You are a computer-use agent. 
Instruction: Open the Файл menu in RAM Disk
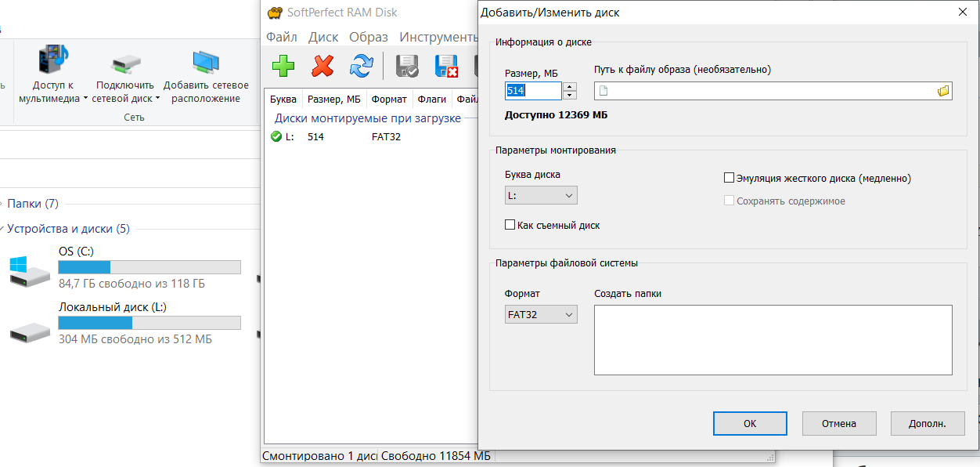click(x=282, y=37)
